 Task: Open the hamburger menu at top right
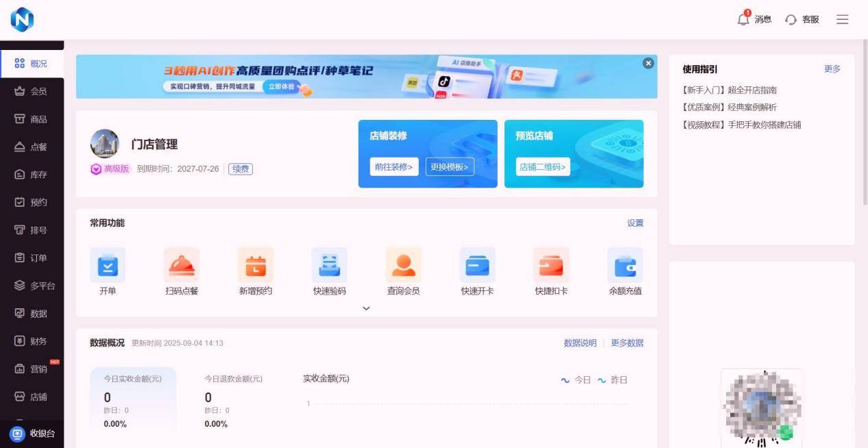pos(843,19)
